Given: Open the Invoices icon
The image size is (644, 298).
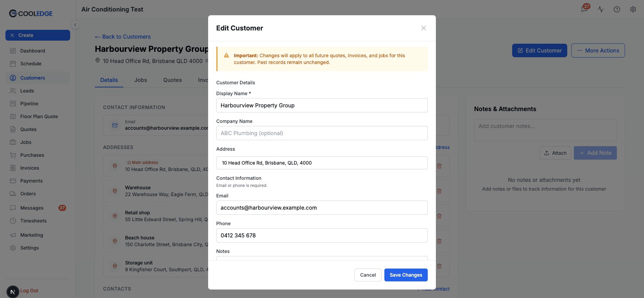Looking at the screenshot, I should pyautogui.click(x=13, y=168).
